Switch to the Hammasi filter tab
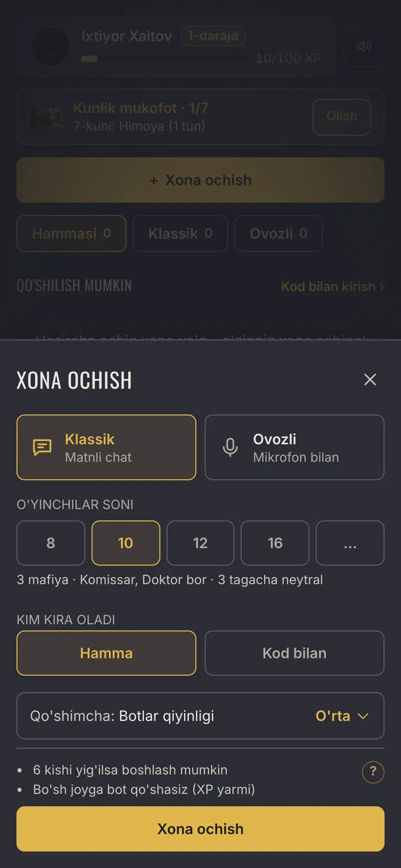The height and width of the screenshot is (868, 401). click(71, 233)
